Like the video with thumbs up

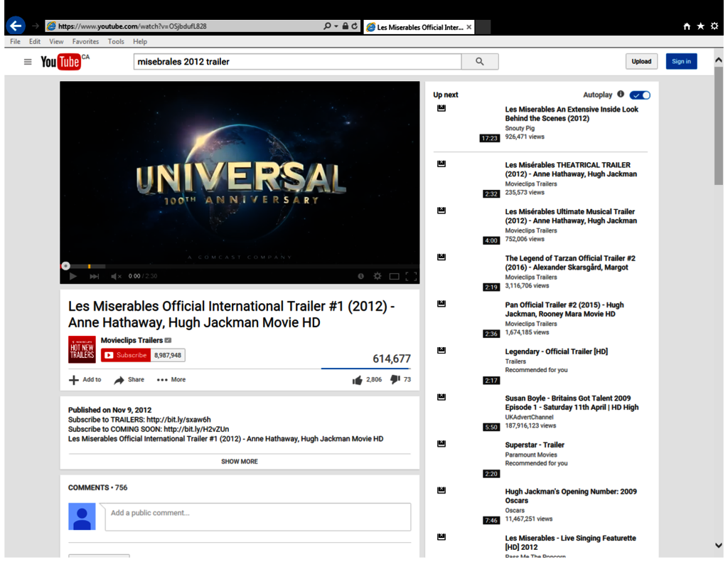[357, 380]
